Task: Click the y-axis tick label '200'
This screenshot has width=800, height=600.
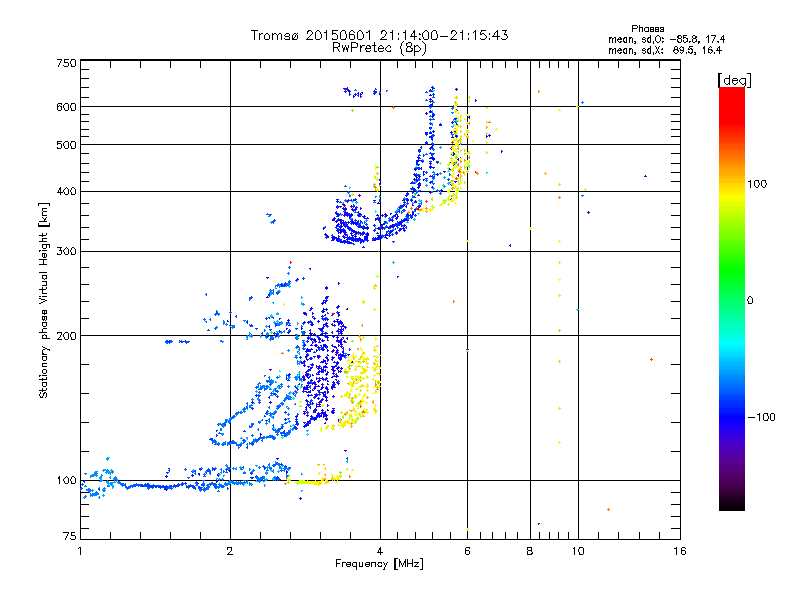Action: [x=66, y=336]
